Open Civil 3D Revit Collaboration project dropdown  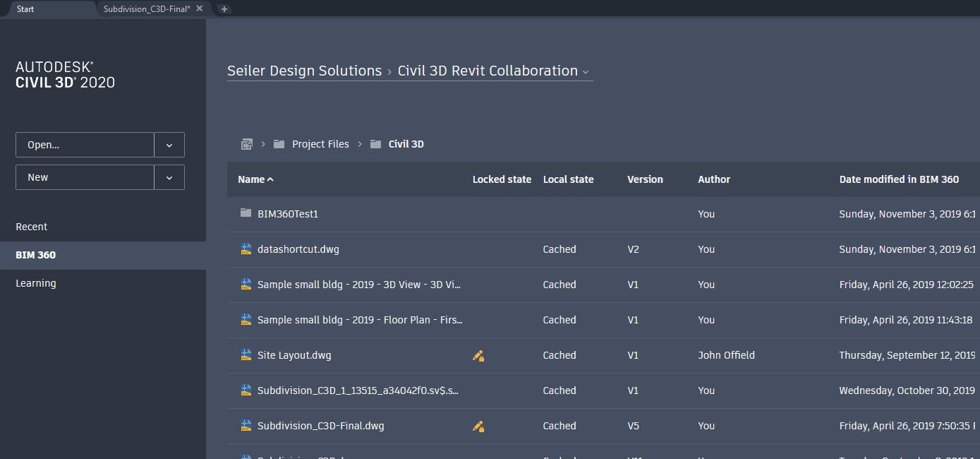pyautogui.click(x=586, y=72)
